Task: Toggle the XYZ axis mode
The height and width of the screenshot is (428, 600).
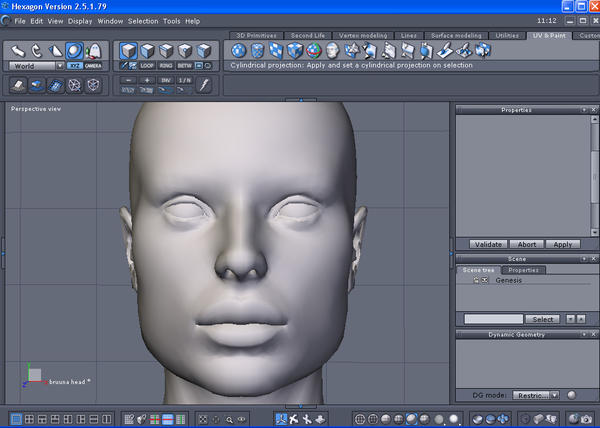Action: pyautogui.click(x=74, y=66)
